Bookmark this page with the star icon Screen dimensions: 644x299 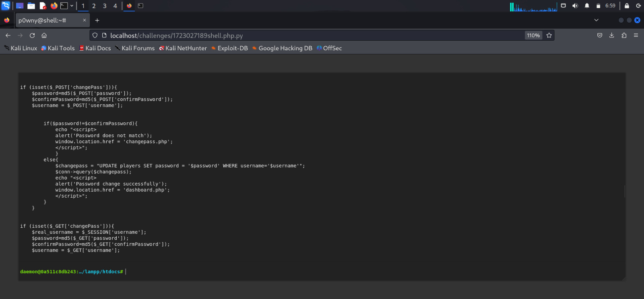click(549, 35)
